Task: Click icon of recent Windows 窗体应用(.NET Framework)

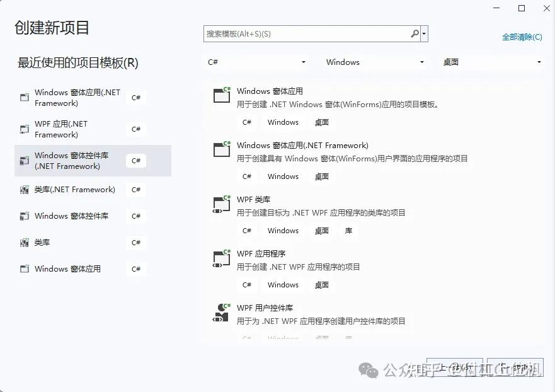Action: (x=25, y=98)
